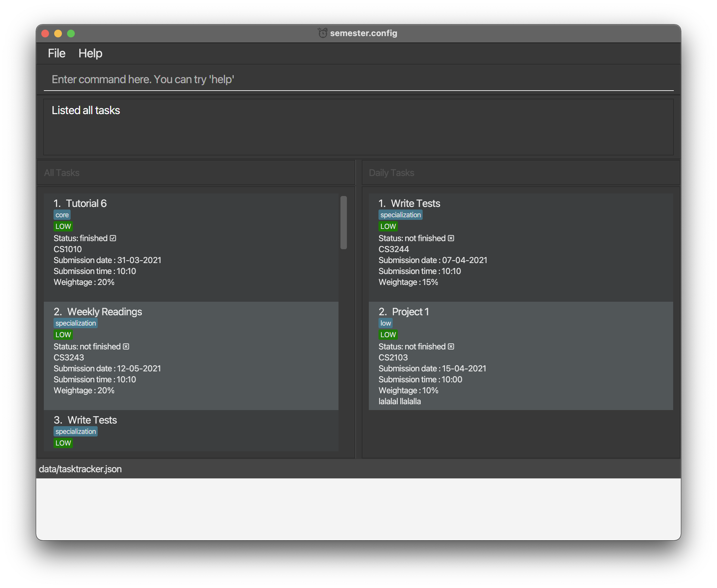Click LOW priority badge on Tutorial 6
Image resolution: width=717 pixels, height=588 pixels.
click(x=63, y=226)
